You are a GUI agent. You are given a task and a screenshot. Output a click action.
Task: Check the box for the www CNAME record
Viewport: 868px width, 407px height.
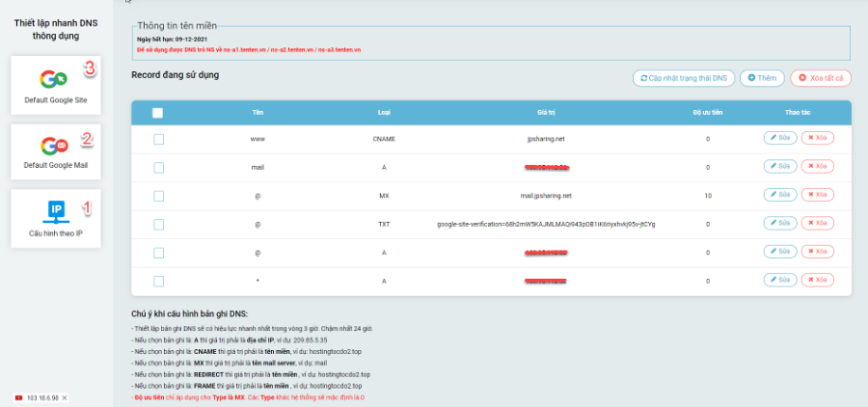(x=159, y=140)
